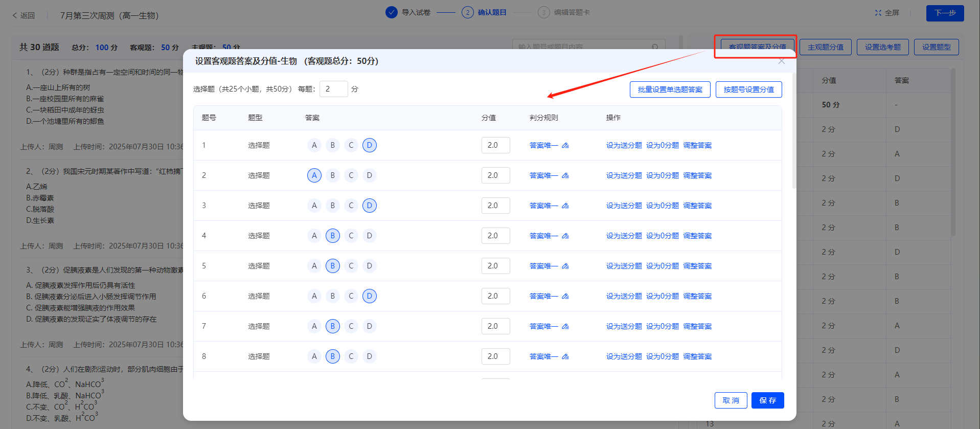Select answer B for question 2
The height and width of the screenshot is (429, 980).
333,175
